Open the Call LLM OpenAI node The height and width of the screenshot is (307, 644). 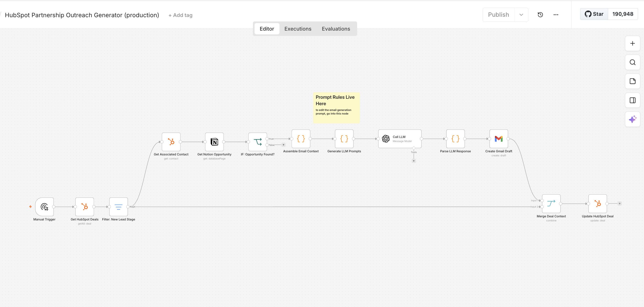pos(400,139)
